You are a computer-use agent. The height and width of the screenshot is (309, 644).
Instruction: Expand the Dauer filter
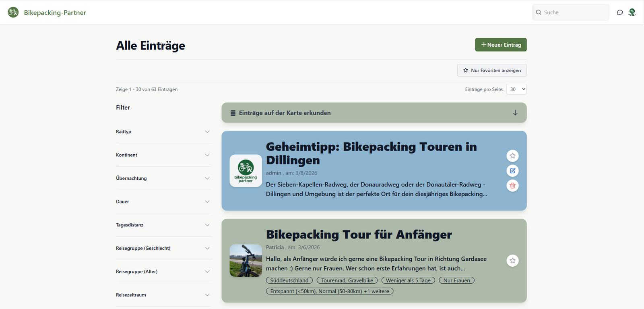point(163,202)
